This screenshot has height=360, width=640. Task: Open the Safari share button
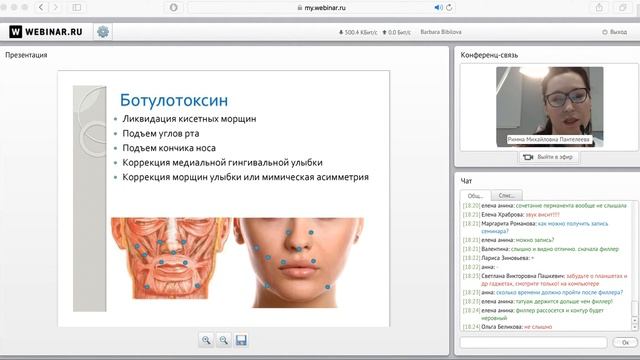599,7
